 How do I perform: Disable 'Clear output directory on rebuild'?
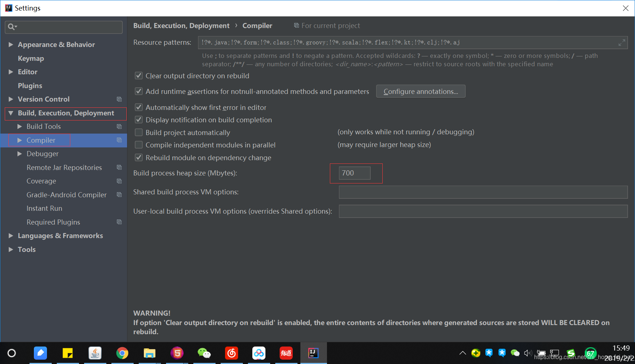(x=139, y=75)
